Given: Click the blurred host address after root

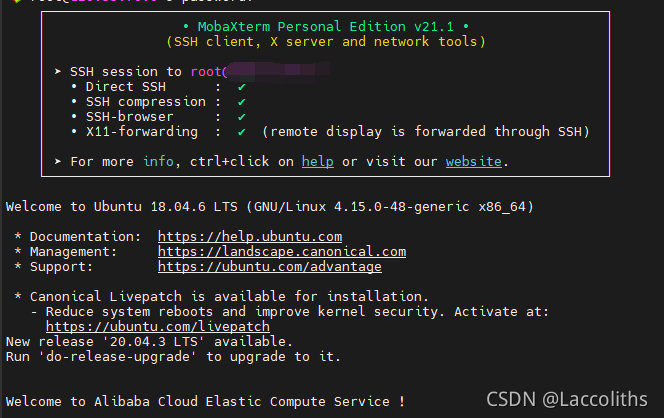Looking at the screenshot, I should [279, 71].
